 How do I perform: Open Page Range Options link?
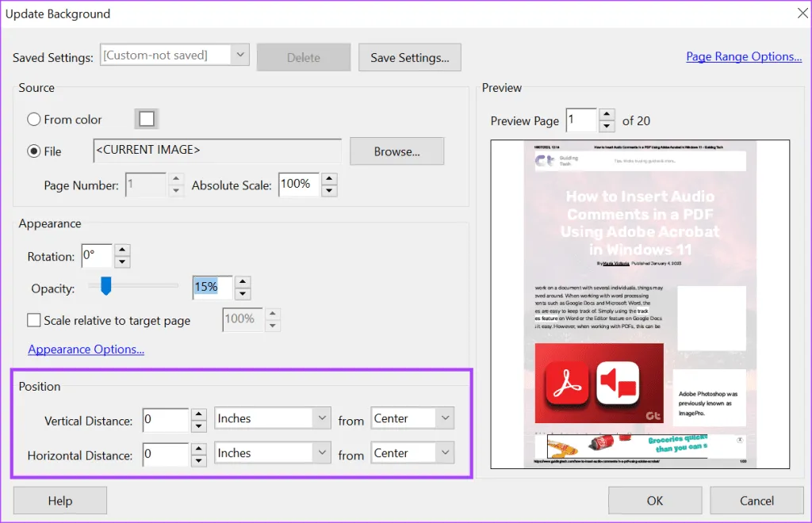click(x=743, y=56)
